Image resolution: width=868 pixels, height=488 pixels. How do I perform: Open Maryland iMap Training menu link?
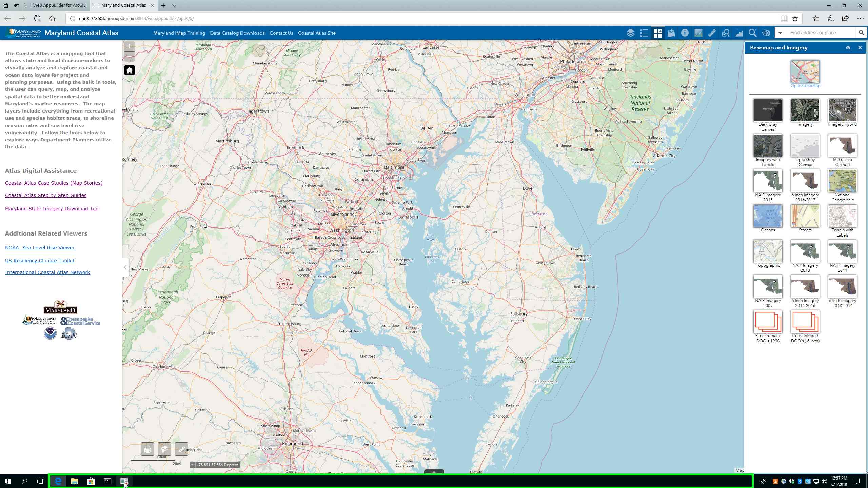tap(179, 33)
